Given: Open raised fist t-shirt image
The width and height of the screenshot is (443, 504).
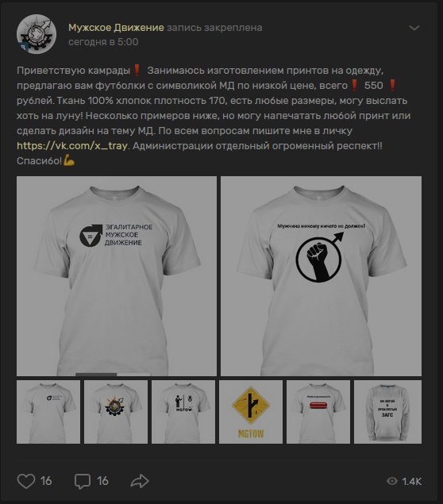Looking at the screenshot, I should point(321,275).
